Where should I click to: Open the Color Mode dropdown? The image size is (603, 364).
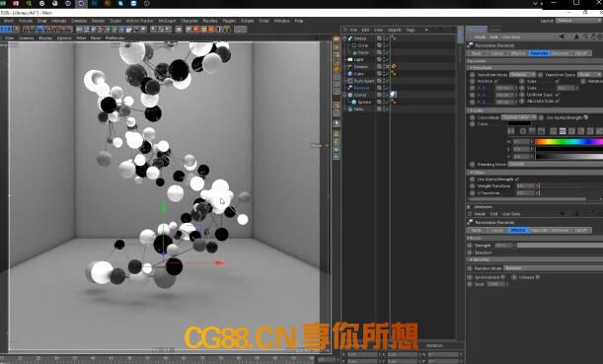[518, 117]
